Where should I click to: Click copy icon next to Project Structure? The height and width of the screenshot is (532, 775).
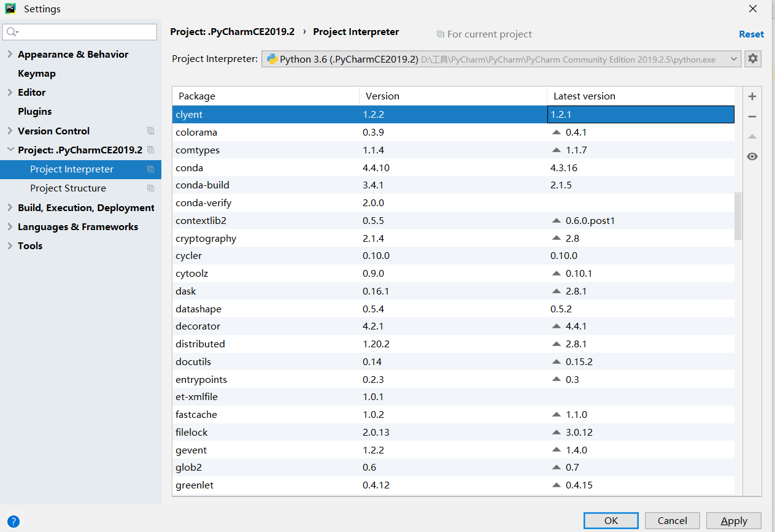(x=151, y=188)
